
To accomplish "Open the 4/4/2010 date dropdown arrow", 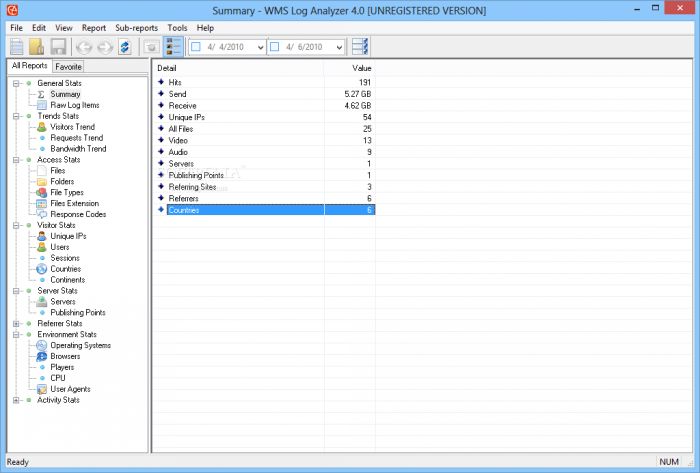I will [x=260, y=47].
